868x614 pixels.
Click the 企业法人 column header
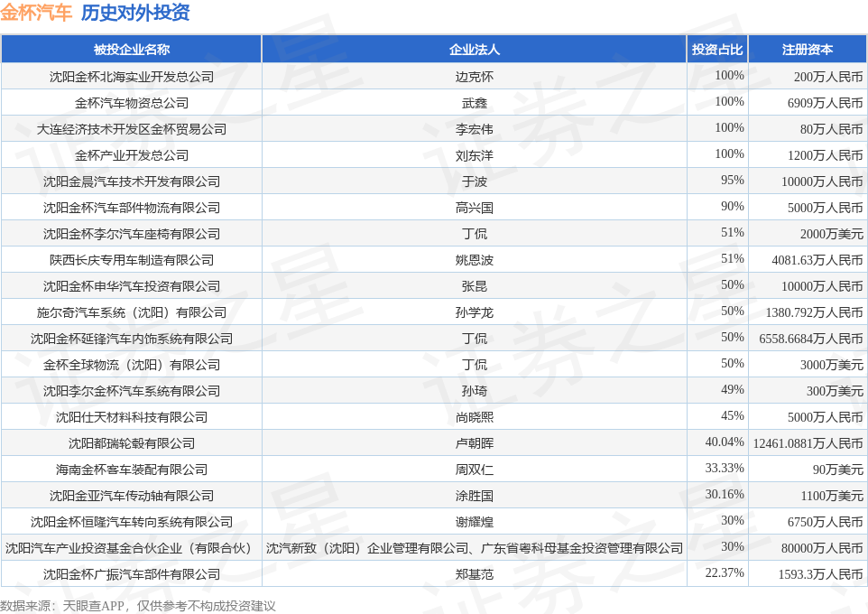tap(475, 50)
